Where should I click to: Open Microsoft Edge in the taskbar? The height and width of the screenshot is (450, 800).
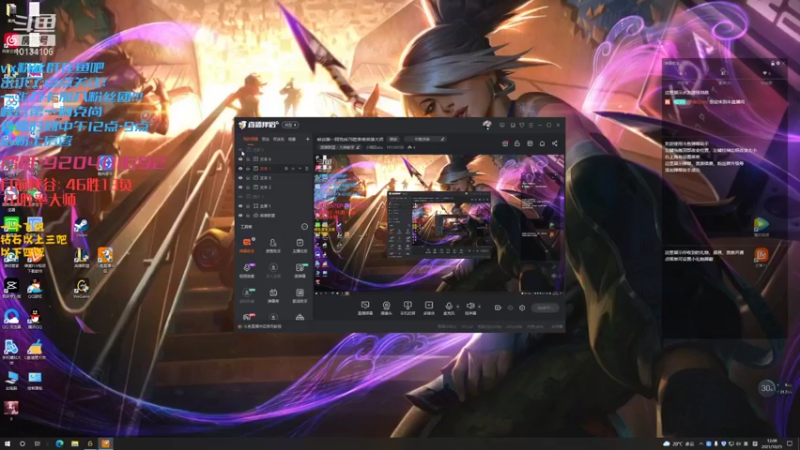[x=60, y=444]
